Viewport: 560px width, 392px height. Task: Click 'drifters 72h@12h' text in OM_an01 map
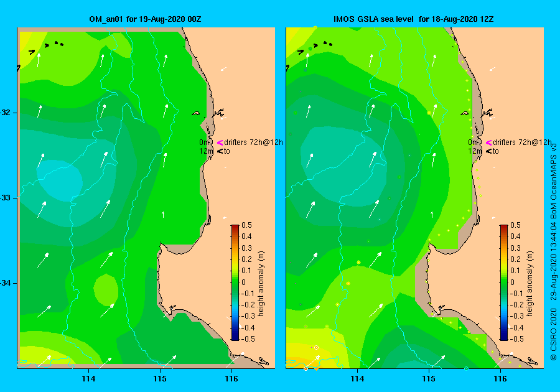tap(254, 142)
